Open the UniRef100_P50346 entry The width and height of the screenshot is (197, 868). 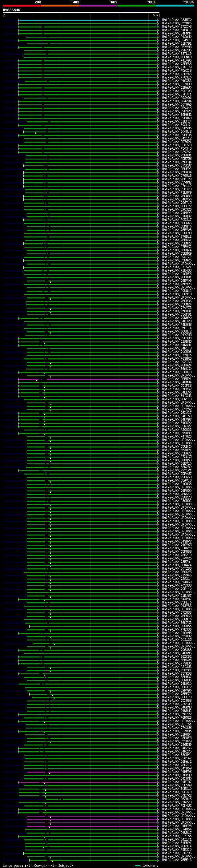pos(177,108)
